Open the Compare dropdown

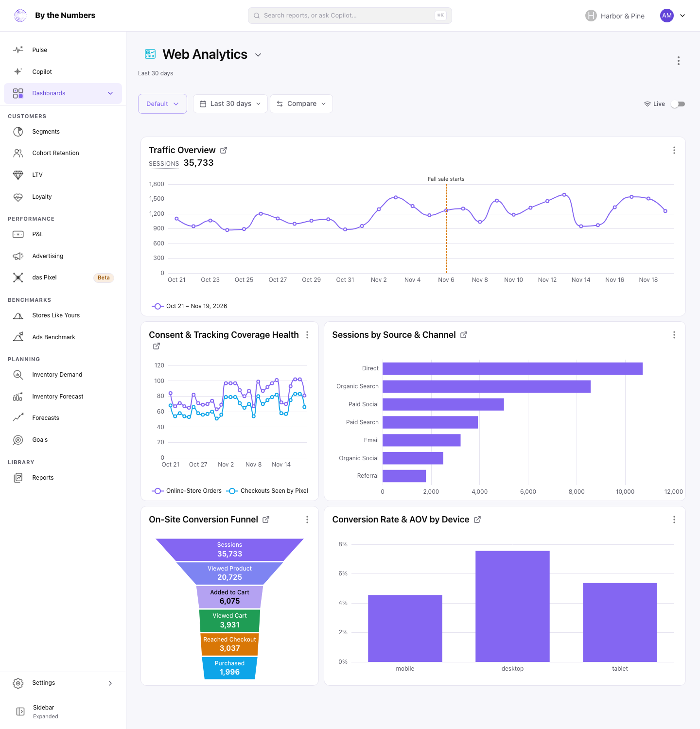[301, 104]
